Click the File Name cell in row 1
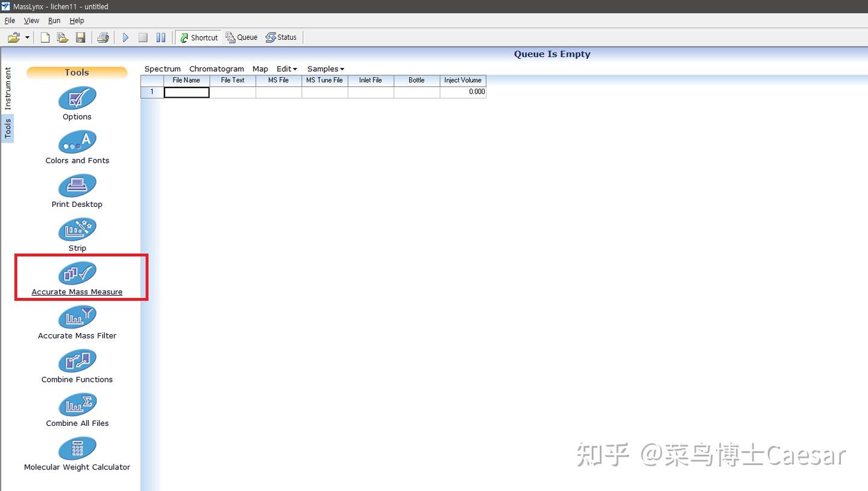868x491 pixels. pos(186,92)
